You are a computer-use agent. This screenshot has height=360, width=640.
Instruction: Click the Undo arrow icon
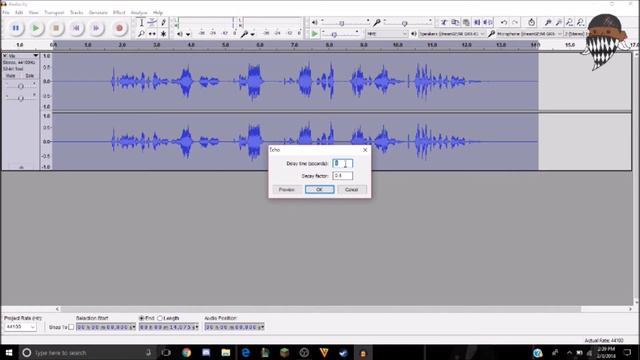(504, 22)
